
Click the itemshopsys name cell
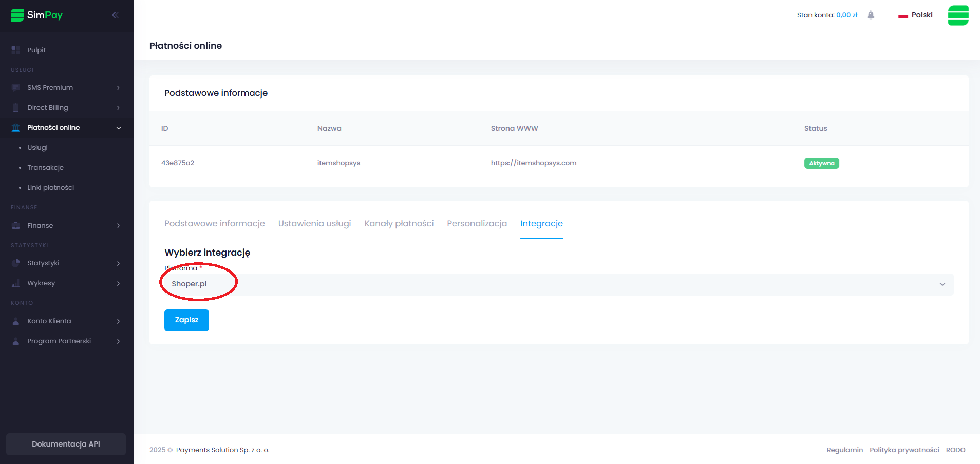[x=338, y=163]
